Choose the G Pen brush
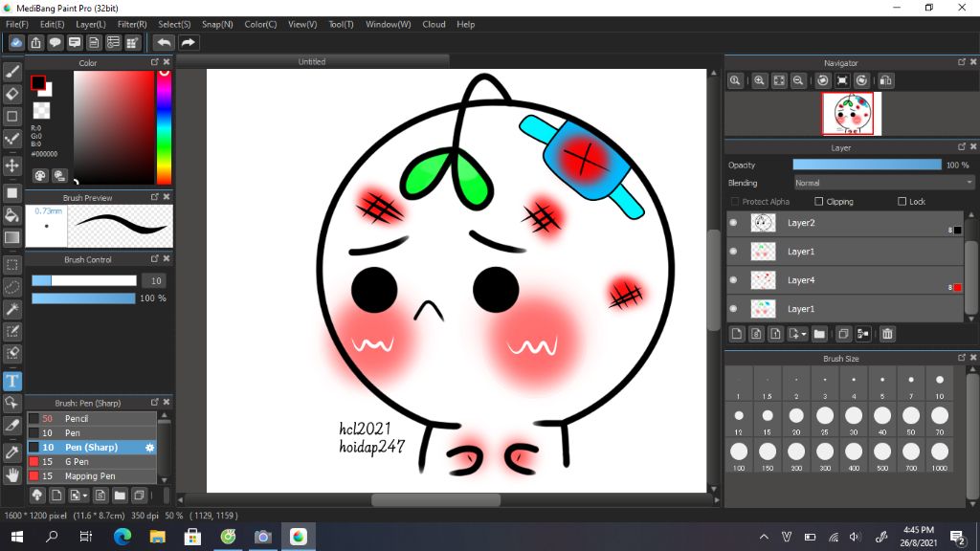This screenshot has height=551, width=980. click(x=91, y=462)
